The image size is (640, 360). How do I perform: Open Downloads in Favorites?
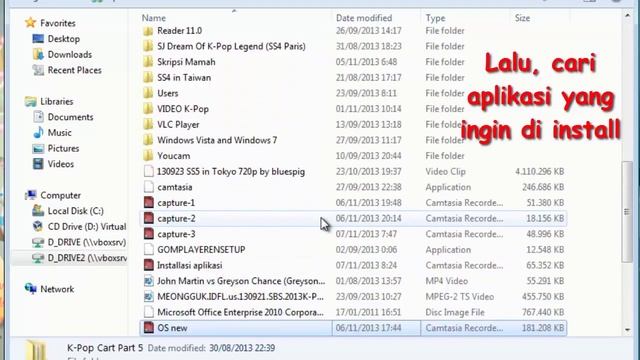click(69, 54)
